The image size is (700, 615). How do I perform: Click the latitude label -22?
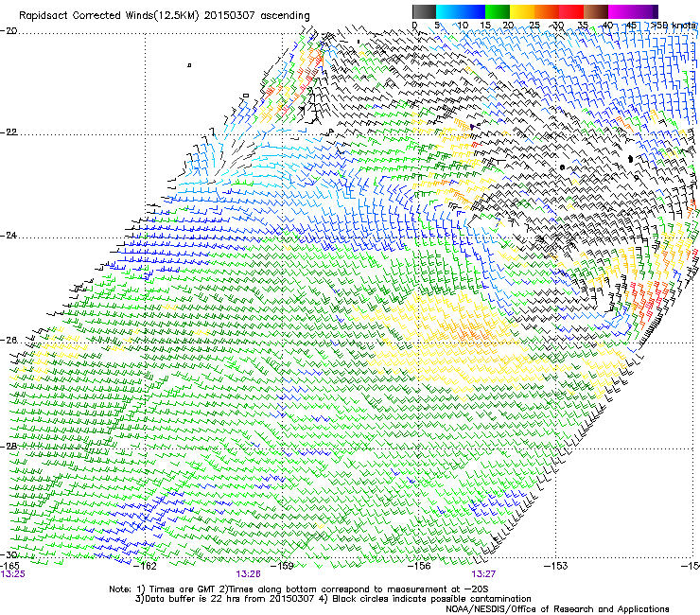pyautogui.click(x=9, y=132)
